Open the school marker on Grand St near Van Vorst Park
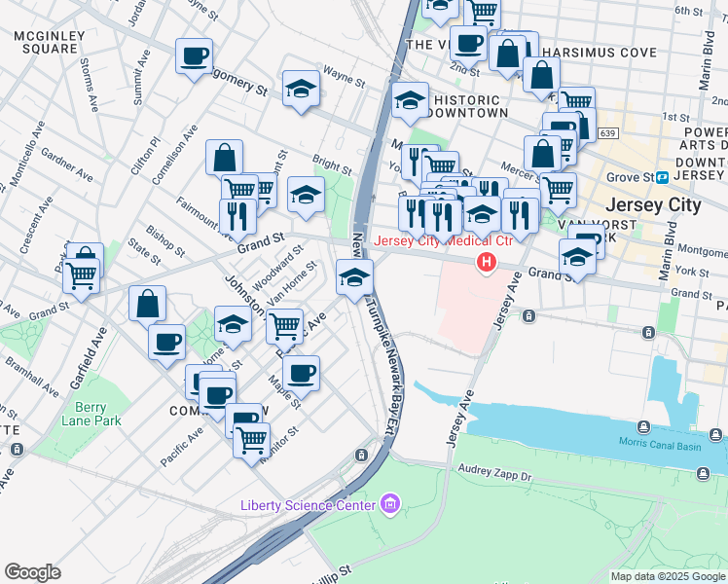Viewport: 728px width, 584px height. click(577, 259)
